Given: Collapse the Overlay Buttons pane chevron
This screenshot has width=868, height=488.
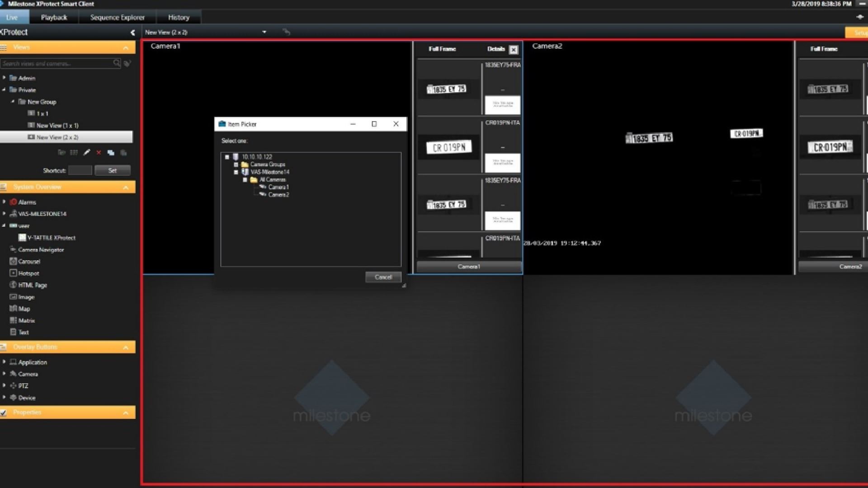Looking at the screenshot, I should pyautogui.click(x=126, y=347).
